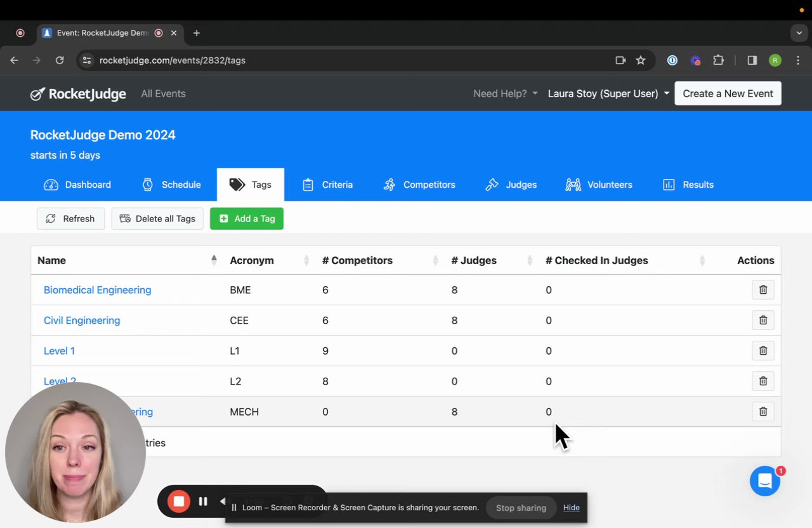Open the Level 1 tag link

[59, 351]
